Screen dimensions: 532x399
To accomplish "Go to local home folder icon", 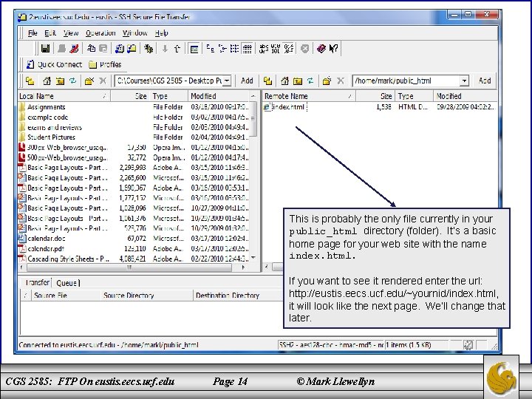I will pyautogui.click(x=47, y=81).
